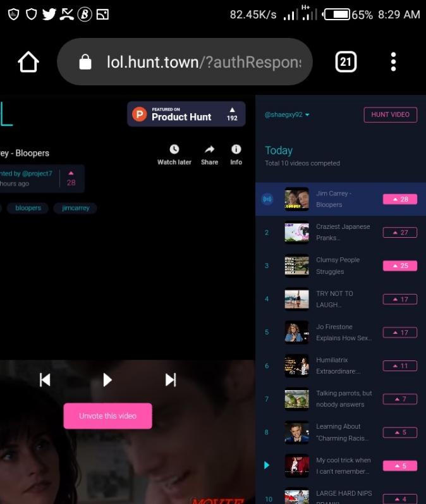The width and height of the screenshot is (426, 504).
Task: Toggle the 25 vote on Clumsy People Struggles
Action: point(400,266)
